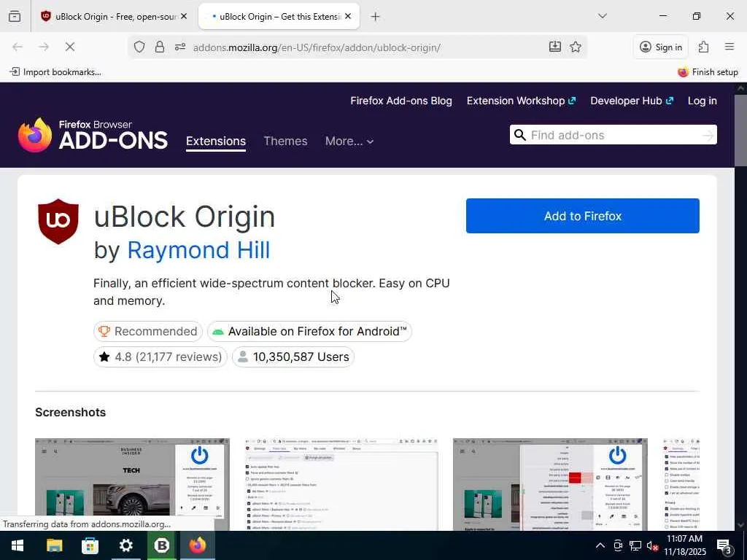This screenshot has height=560, width=747.
Task: Show hidden system tray icons
Action: pos(600,545)
